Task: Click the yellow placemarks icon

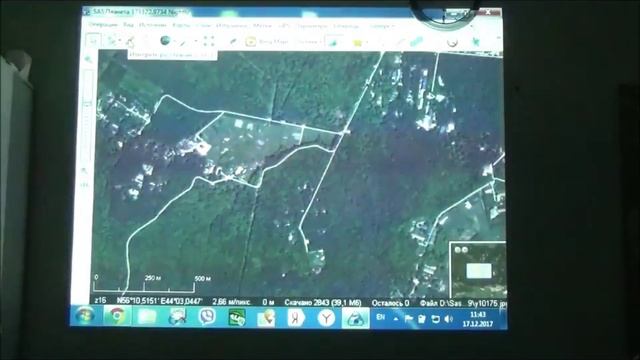Action: coord(358,42)
